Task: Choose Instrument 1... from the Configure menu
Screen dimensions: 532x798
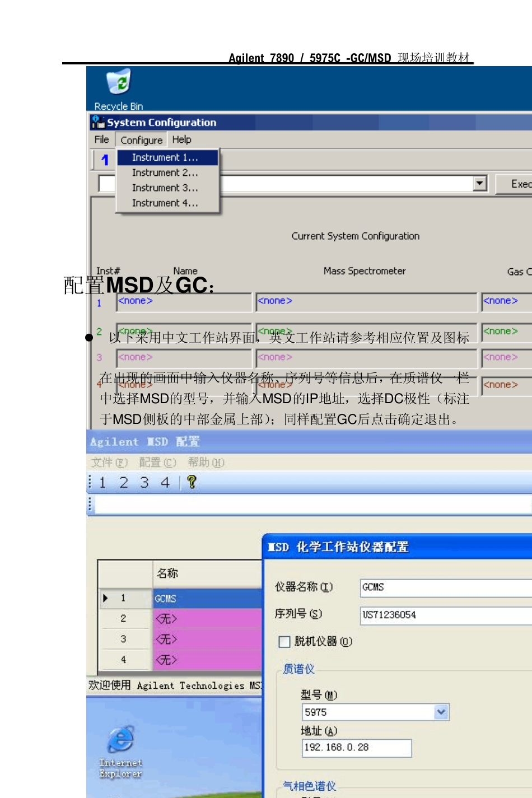Action: (x=167, y=157)
